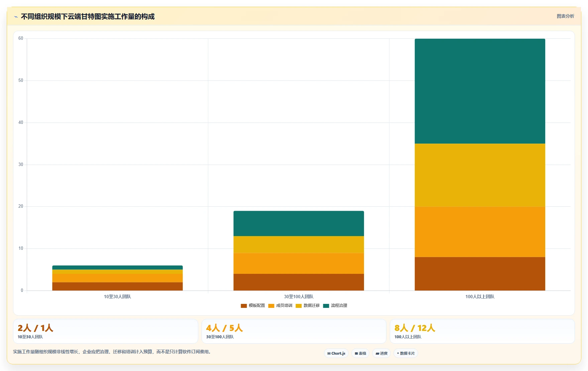Viewport: 588px width, 371px height.
Task: Select the 4人 / 5人 stat card
Action: [x=294, y=331]
